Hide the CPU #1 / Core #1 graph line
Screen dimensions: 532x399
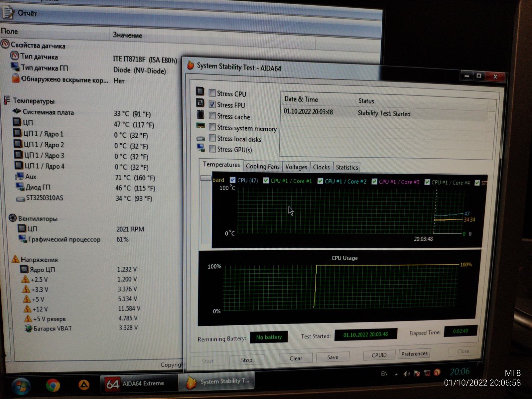(266, 180)
